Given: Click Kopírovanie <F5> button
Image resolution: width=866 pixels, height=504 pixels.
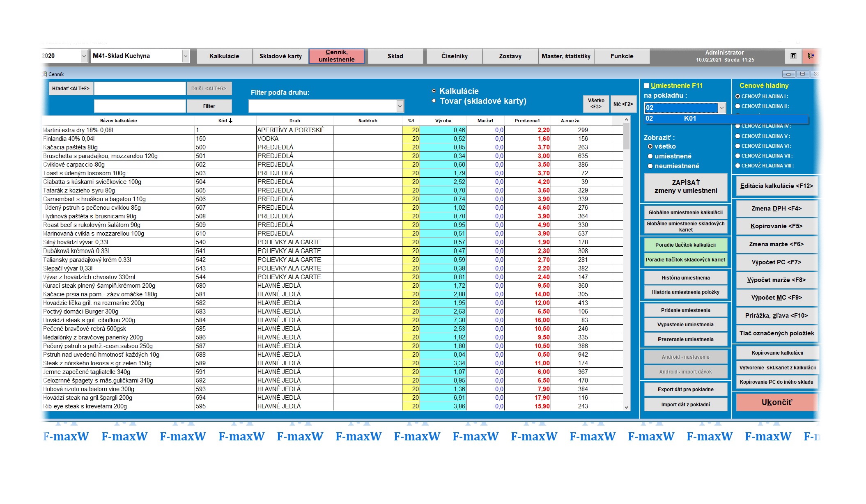Looking at the screenshot, I should tap(776, 226).
